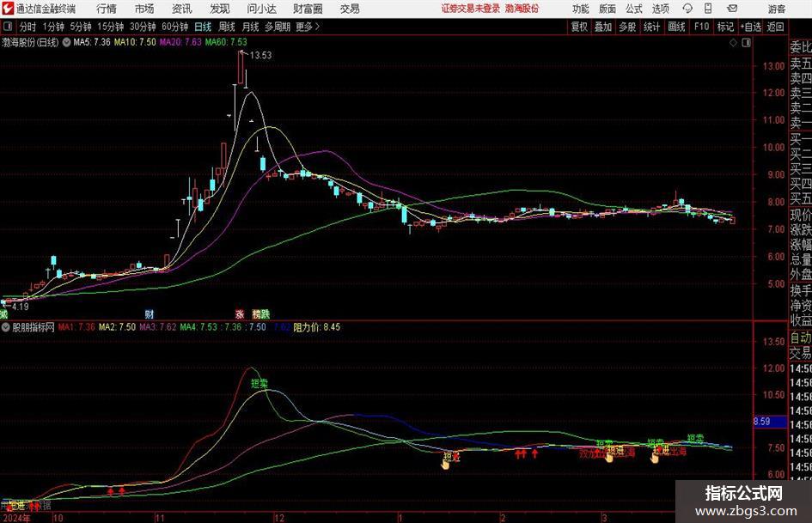Image resolution: width=812 pixels, height=523 pixels.
Task: Click the MA10: 7.50 value
Action: point(135,42)
